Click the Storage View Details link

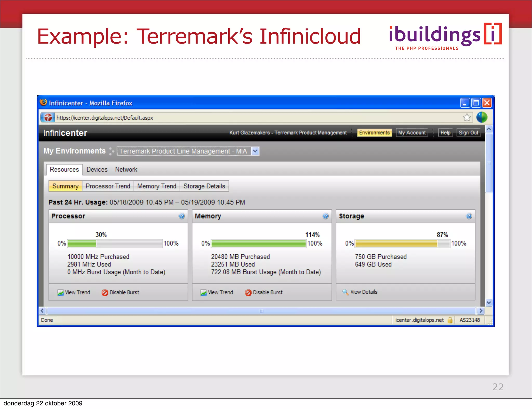pos(364,292)
